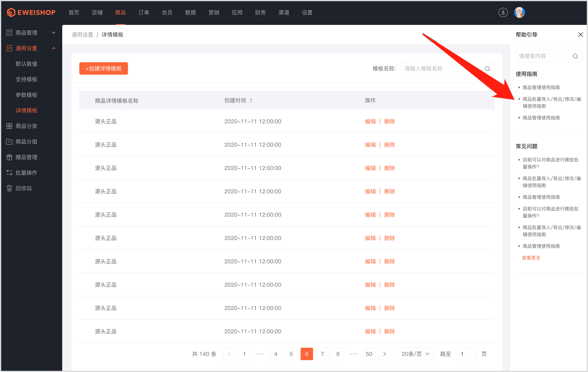Open the 数据 top menu

(x=191, y=12)
